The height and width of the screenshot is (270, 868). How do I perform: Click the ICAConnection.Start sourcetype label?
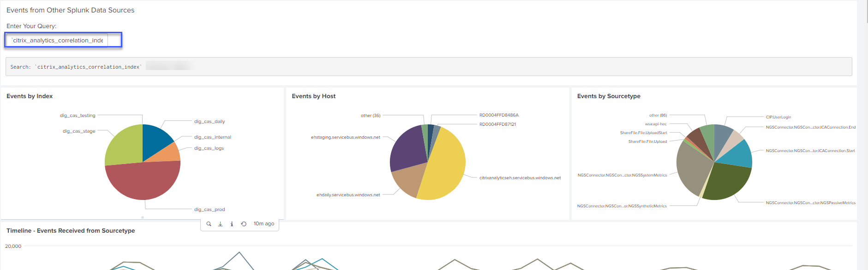click(x=810, y=151)
